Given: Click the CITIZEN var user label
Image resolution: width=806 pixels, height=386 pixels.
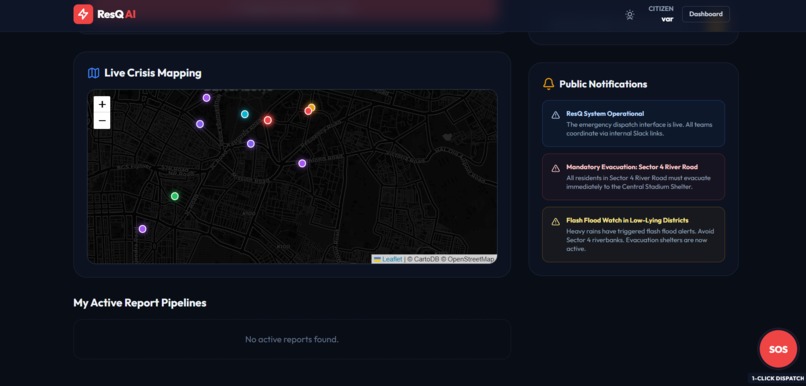Looking at the screenshot, I should 661,14.
